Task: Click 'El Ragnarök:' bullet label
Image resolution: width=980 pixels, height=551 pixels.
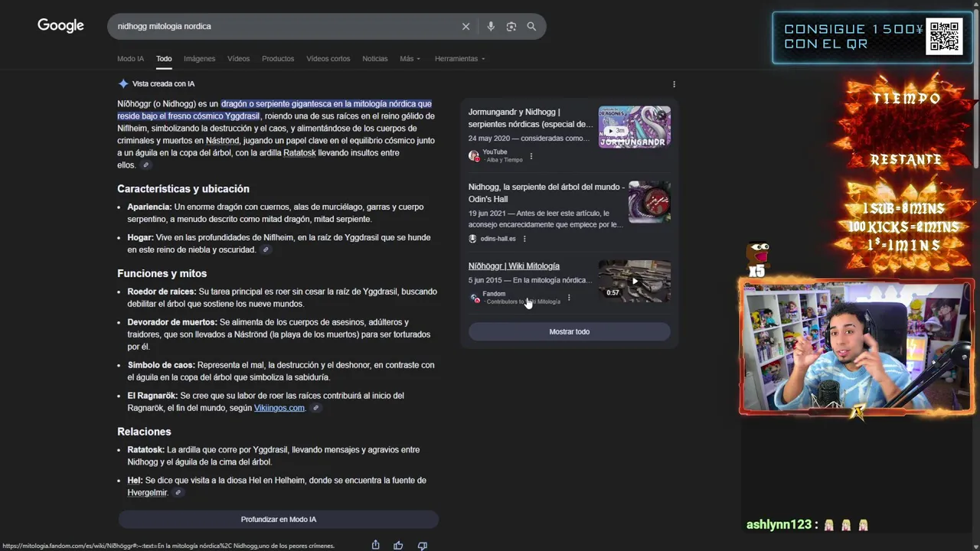Action: (152, 396)
